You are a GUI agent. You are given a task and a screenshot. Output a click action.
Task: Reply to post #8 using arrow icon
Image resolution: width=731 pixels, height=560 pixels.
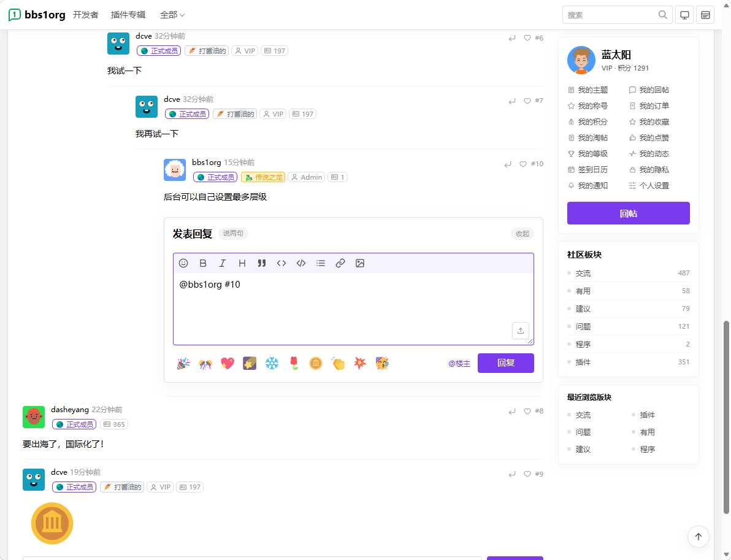(512, 411)
